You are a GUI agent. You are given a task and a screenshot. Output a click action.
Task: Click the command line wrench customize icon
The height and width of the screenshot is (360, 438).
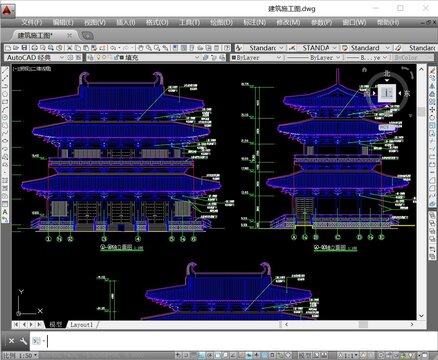pyautogui.click(x=23, y=341)
